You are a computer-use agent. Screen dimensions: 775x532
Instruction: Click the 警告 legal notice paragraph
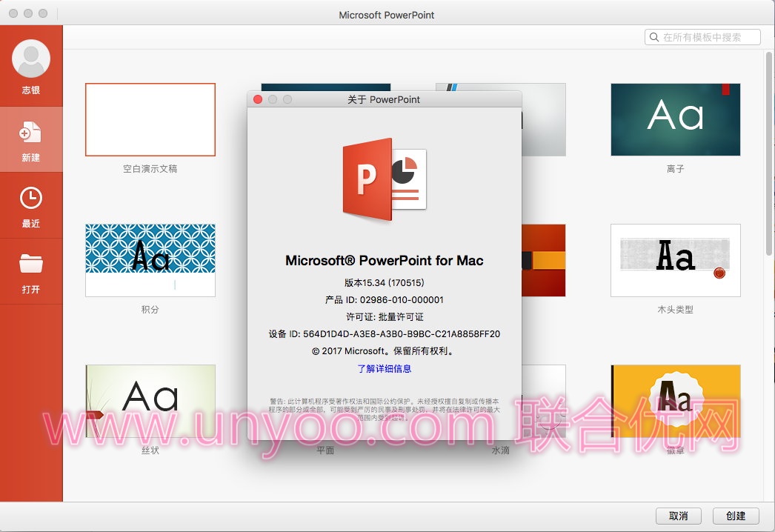(x=384, y=410)
